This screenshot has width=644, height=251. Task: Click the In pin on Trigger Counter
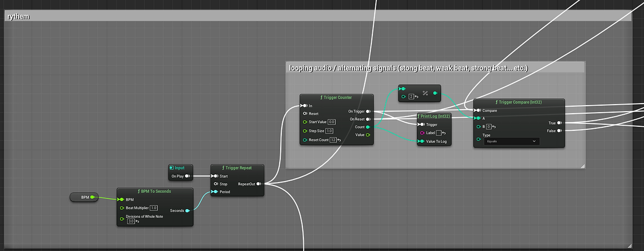pos(304,106)
